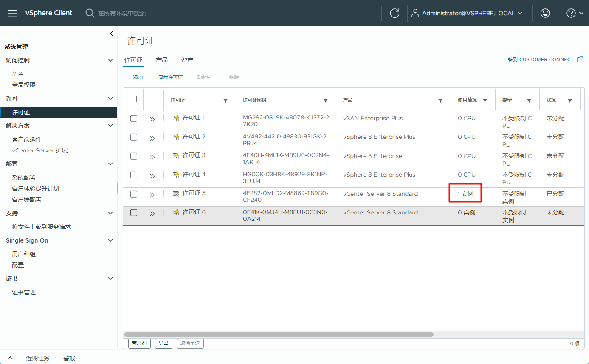Expand details row for 许可证 1

(x=152, y=119)
